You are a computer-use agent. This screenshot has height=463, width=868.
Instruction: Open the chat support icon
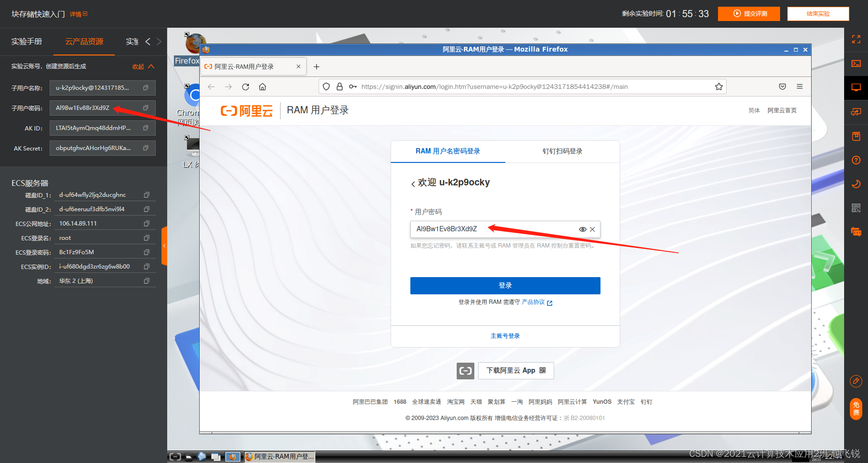point(856,232)
